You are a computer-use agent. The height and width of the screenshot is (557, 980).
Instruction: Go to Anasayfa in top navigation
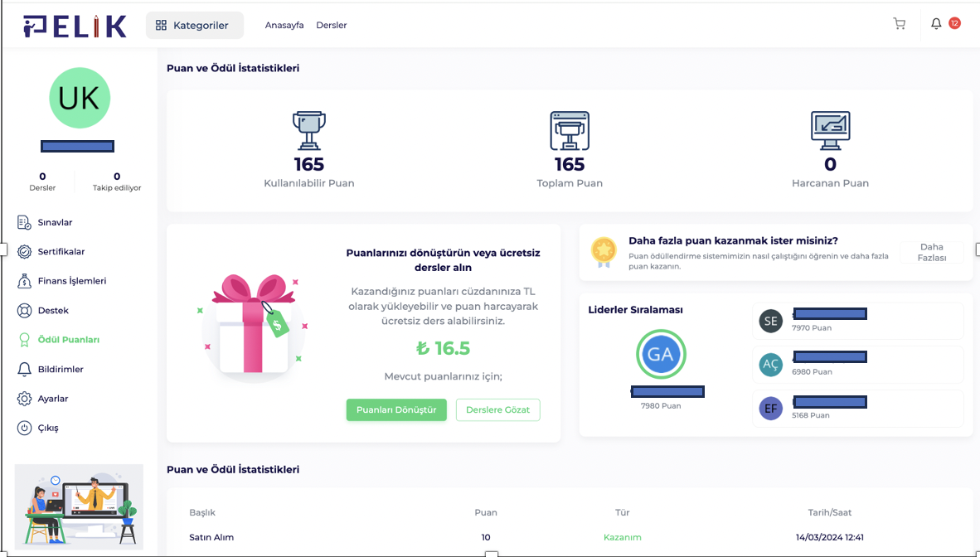tap(284, 25)
